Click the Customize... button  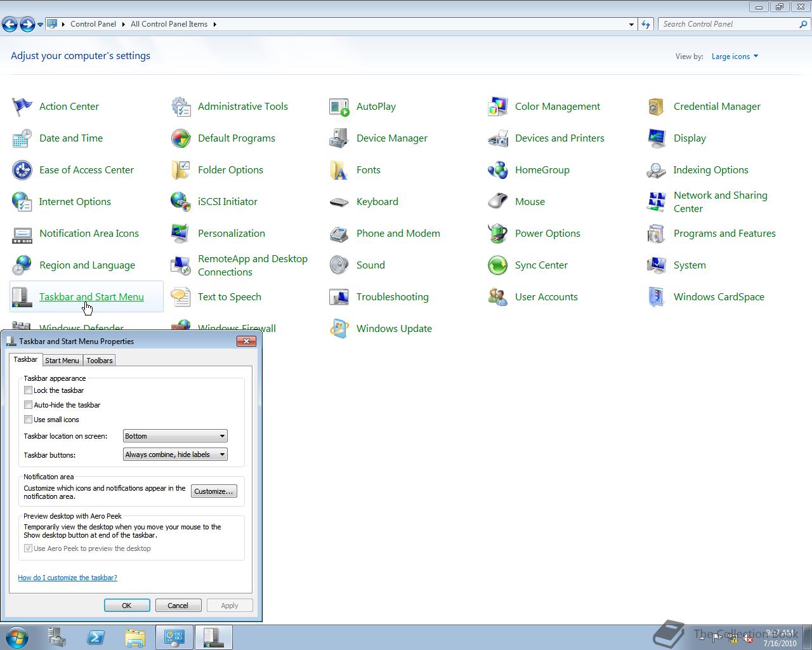coord(214,491)
